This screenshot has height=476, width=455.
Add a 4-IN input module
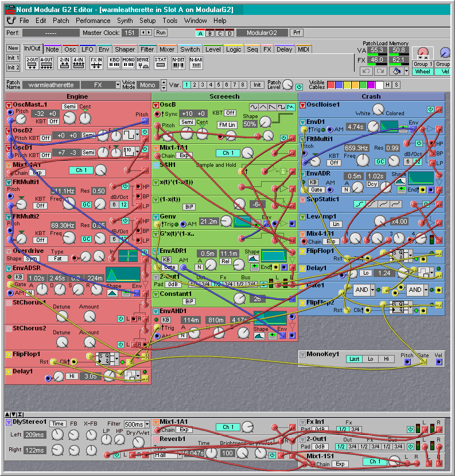79,63
